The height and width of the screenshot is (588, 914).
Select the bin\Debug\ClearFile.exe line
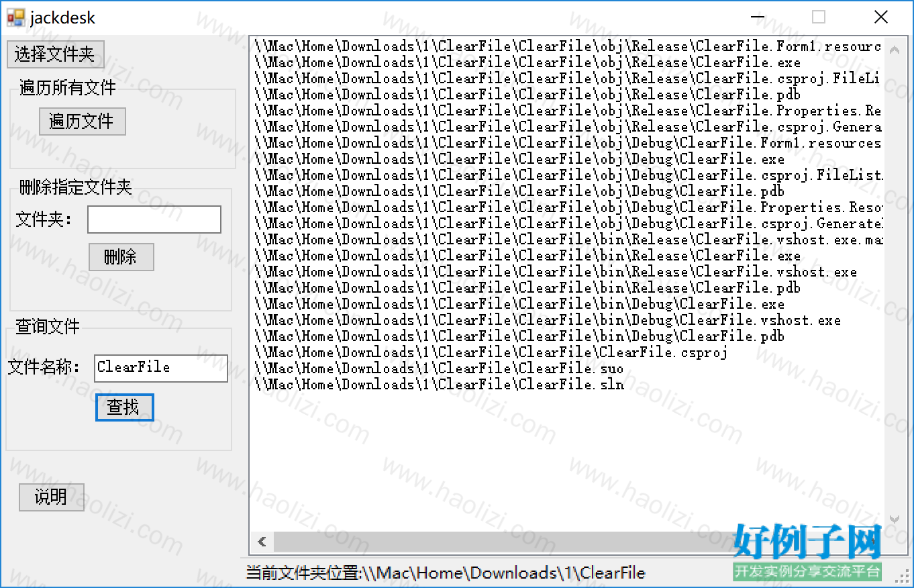pyautogui.click(x=519, y=304)
